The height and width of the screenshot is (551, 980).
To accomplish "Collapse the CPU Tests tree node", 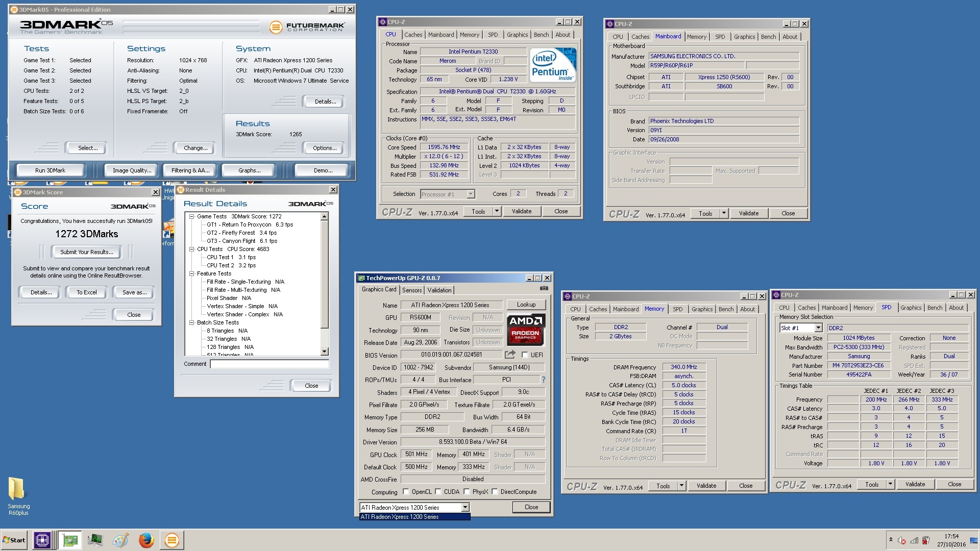I will (x=192, y=249).
